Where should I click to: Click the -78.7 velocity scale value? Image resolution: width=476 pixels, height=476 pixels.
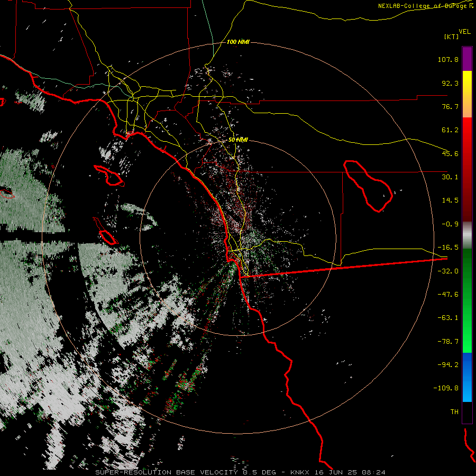click(x=448, y=342)
